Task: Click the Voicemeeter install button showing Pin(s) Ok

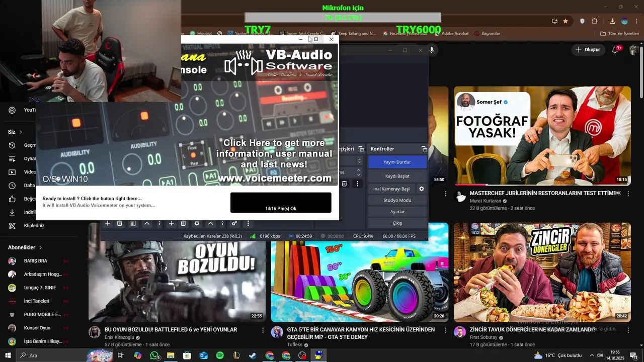Action: tap(281, 203)
